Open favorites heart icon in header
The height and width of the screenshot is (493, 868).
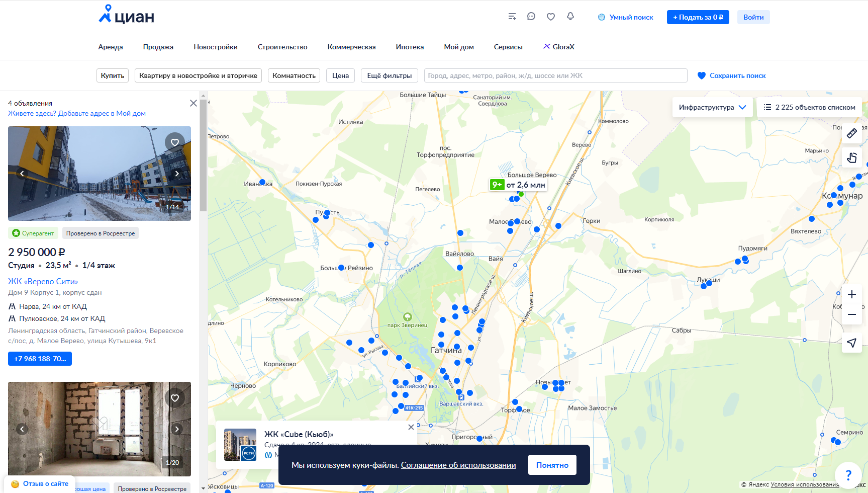551,17
